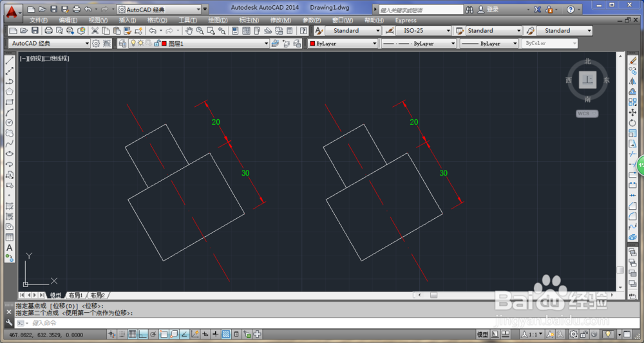Select the Ellipse draw tool
Viewport: 644px width, 343px height.
click(x=10, y=154)
